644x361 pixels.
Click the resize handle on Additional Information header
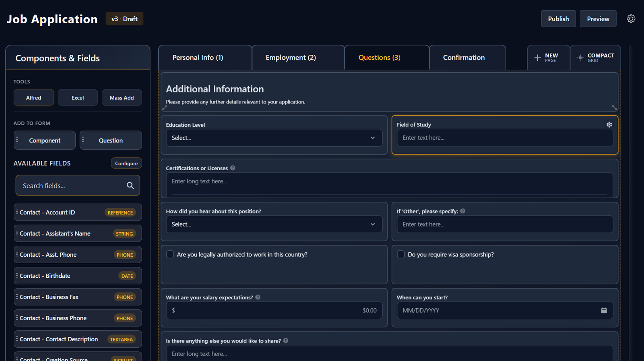[614, 107]
